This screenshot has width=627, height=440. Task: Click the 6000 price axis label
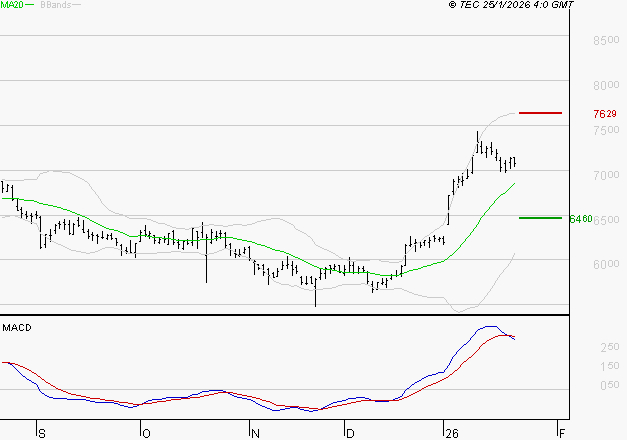[606, 264]
